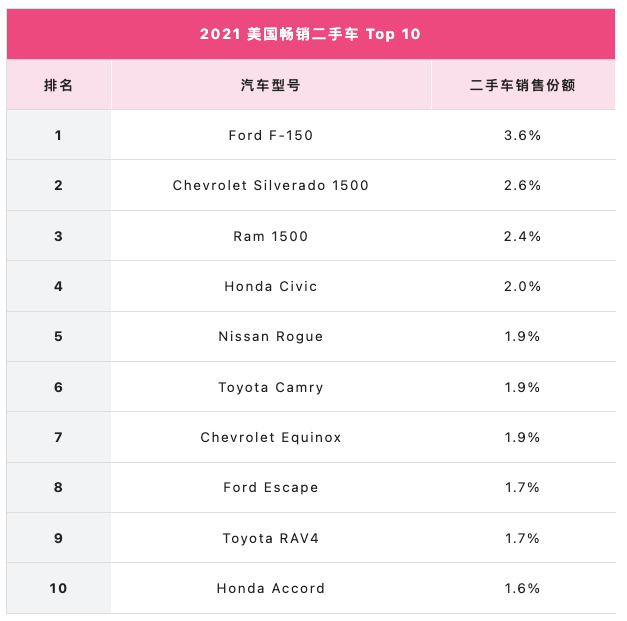This screenshot has width=627, height=621.
Task: Select the Toyota RAV4 entry
Action: [271, 538]
